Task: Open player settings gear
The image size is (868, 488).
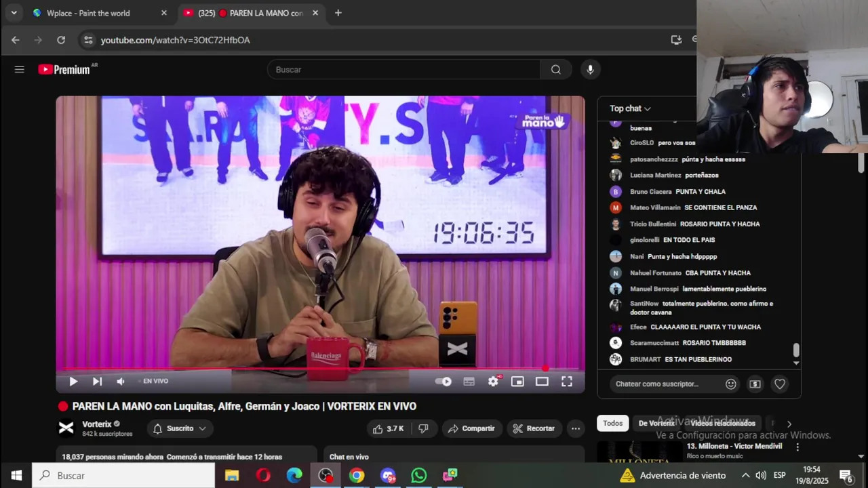Action: [493, 382]
